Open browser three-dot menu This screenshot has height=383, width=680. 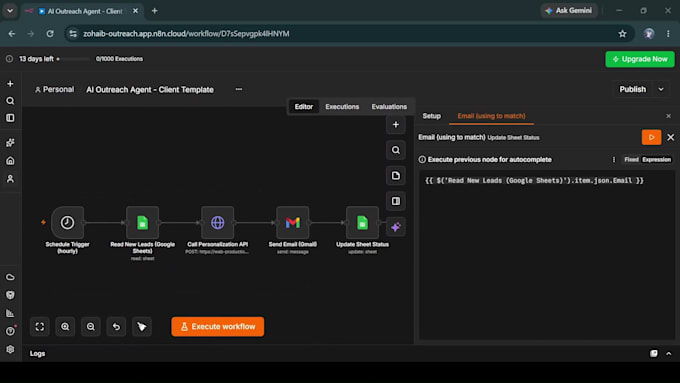point(668,33)
